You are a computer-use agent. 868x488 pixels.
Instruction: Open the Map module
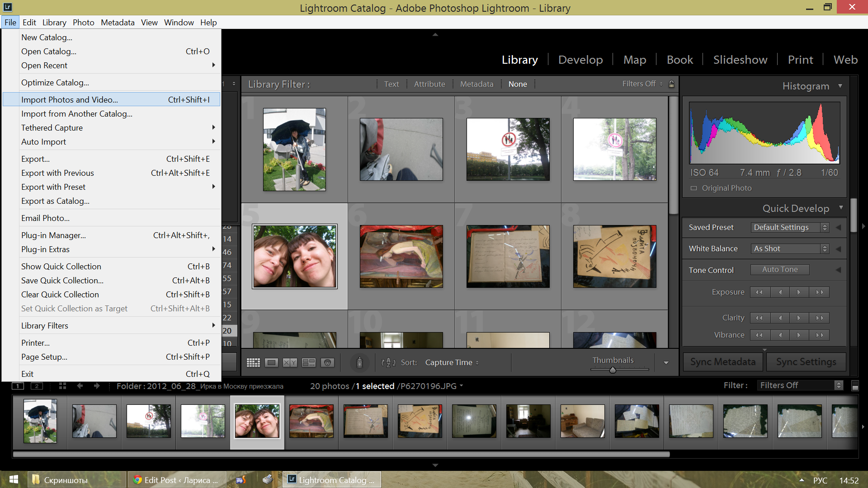coord(635,60)
